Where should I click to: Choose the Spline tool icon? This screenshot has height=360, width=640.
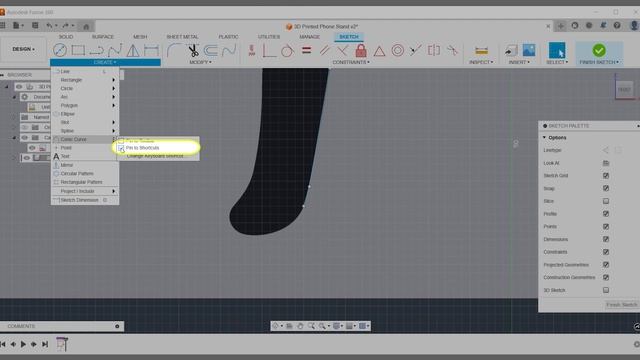pos(115,51)
